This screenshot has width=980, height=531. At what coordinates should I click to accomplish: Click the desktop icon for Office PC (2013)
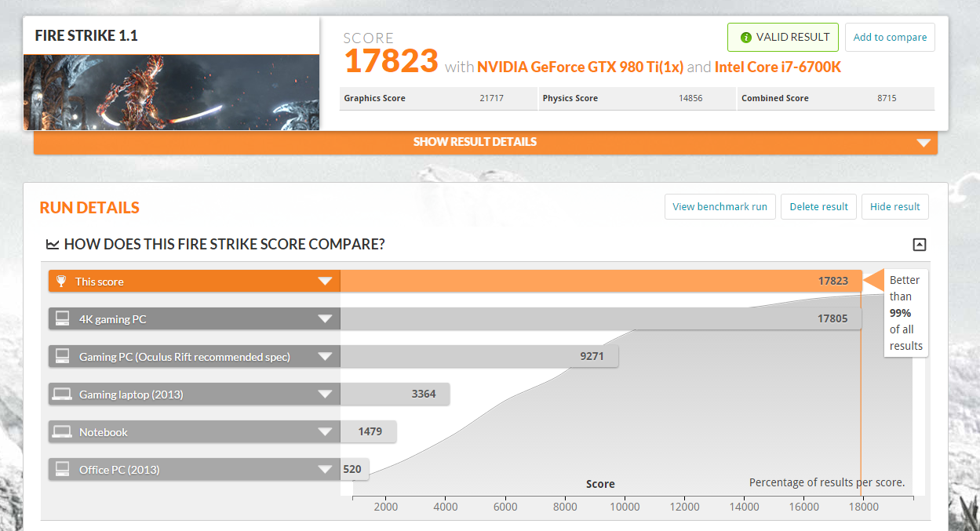(63, 470)
